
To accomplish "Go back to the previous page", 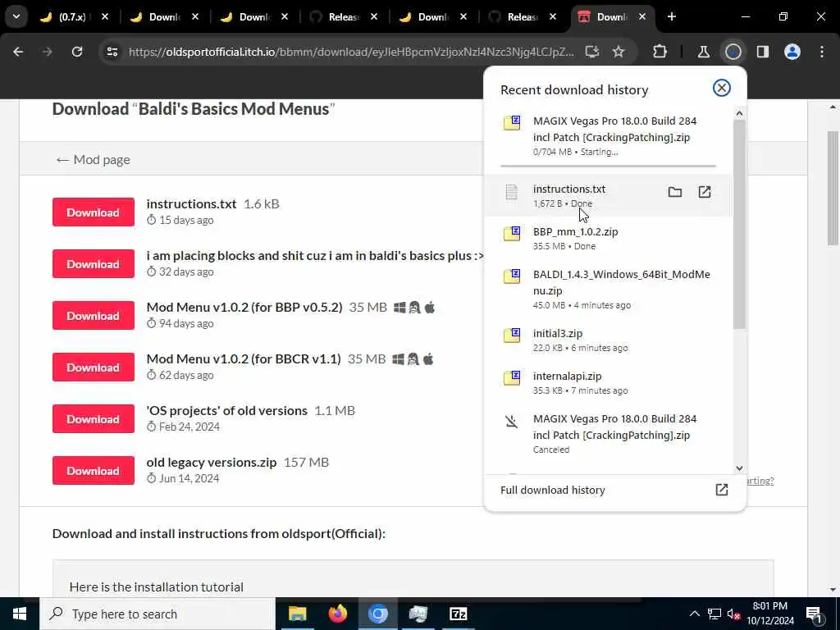I will tap(18, 52).
